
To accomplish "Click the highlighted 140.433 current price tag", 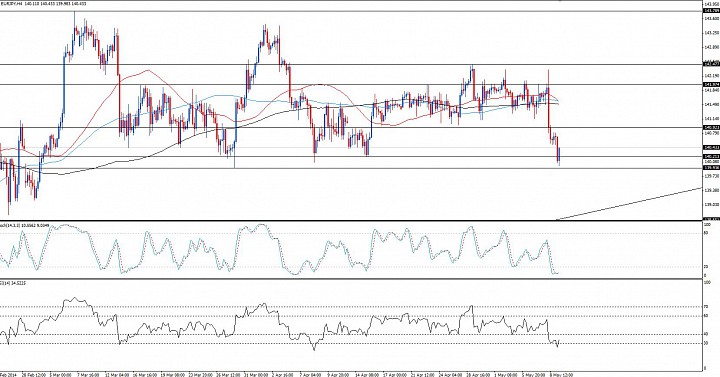I will [x=711, y=147].
